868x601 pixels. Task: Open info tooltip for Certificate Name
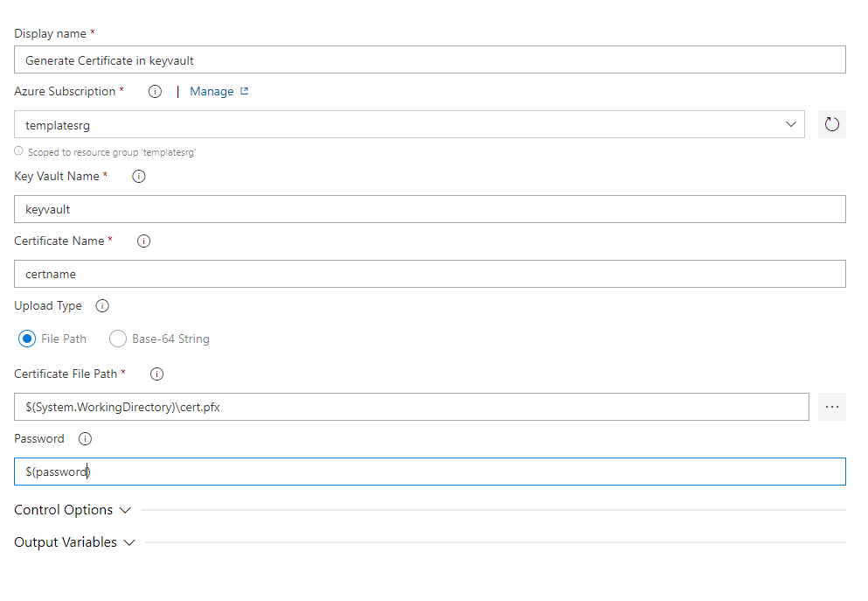[143, 241]
